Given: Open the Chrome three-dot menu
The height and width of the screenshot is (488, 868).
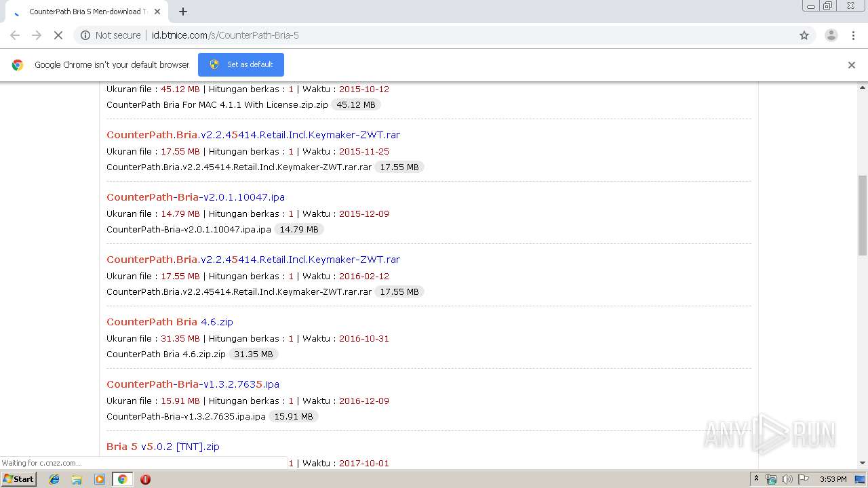Looking at the screenshot, I should pyautogui.click(x=853, y=35).
